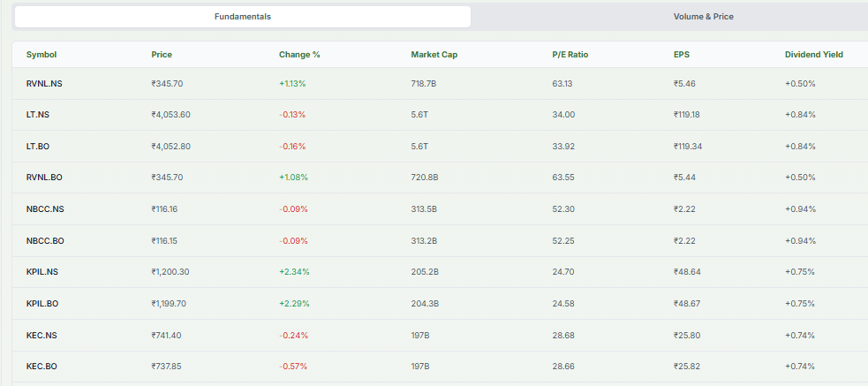Click the ₹741.40 price cell

click(166, 335)
